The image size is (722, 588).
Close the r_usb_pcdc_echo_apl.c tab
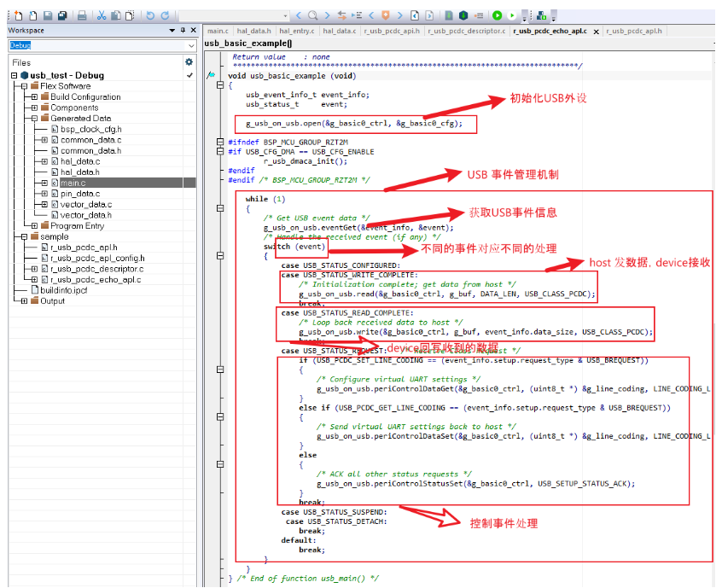pos(596,32)
